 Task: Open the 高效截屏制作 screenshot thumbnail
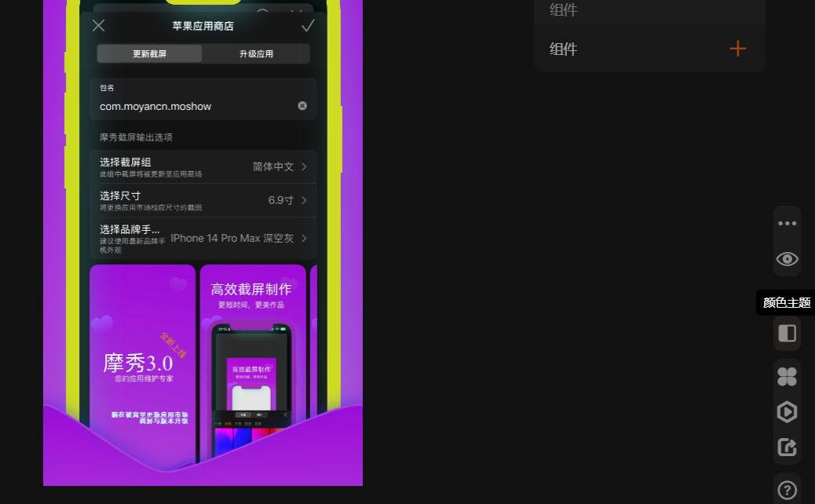(x=253, y=363)
